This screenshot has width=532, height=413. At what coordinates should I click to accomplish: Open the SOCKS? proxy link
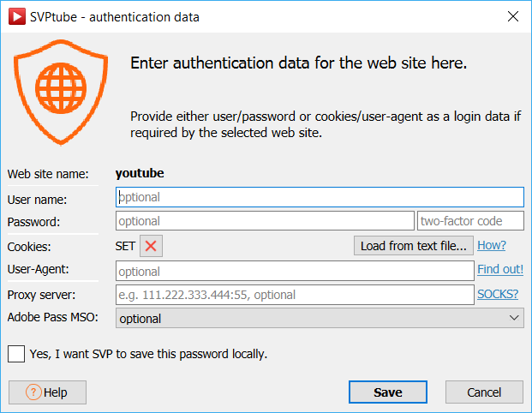498,294
